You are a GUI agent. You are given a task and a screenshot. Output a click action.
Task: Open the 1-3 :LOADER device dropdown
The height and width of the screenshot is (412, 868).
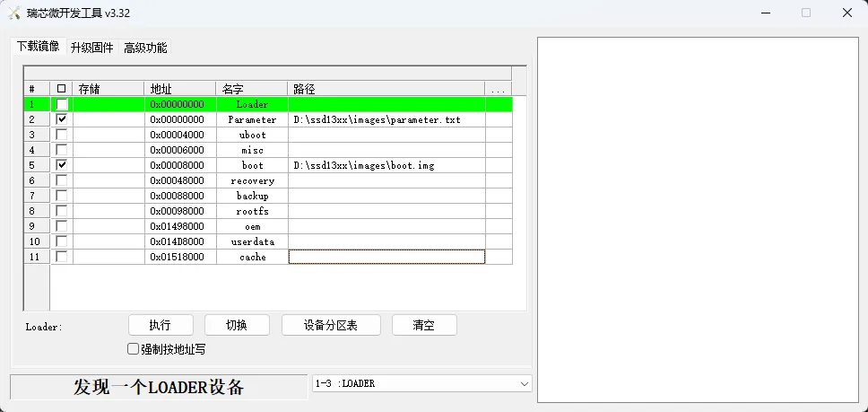pos(421,383)
